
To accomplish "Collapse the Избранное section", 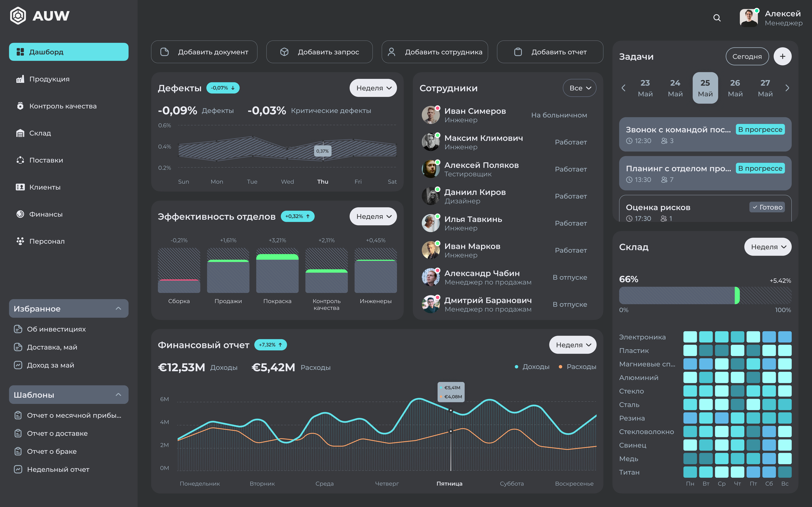I will click(118, 308).
